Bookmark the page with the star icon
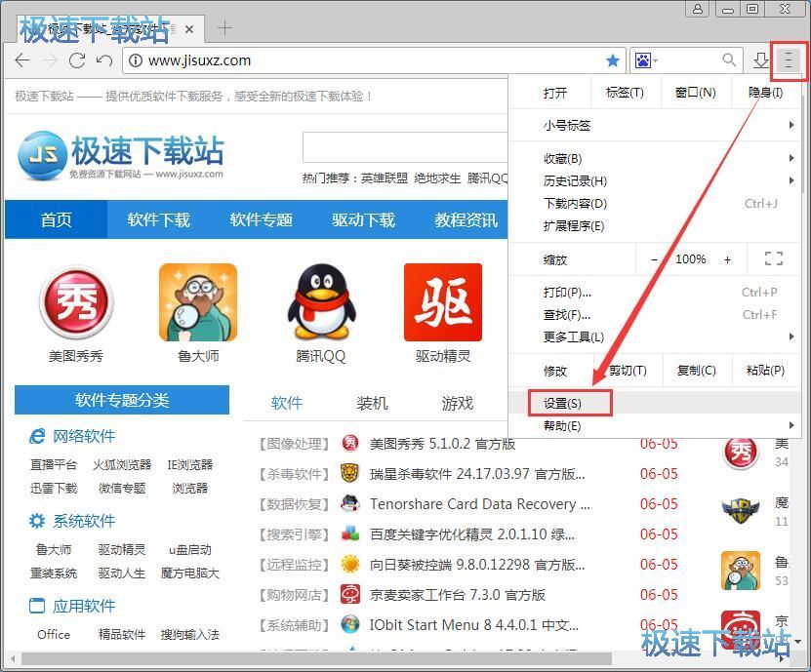Image resolution: width=811 pixels, height=672 pixels. (612, 60)
